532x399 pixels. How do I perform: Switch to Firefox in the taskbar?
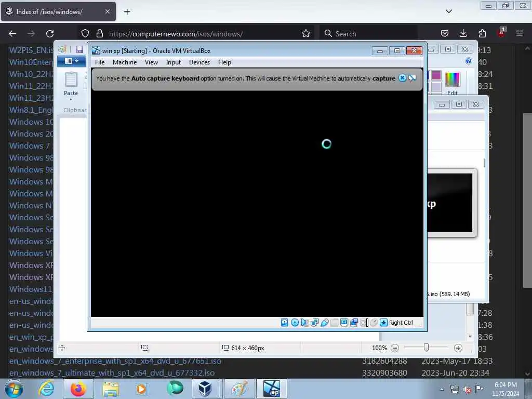78,389
